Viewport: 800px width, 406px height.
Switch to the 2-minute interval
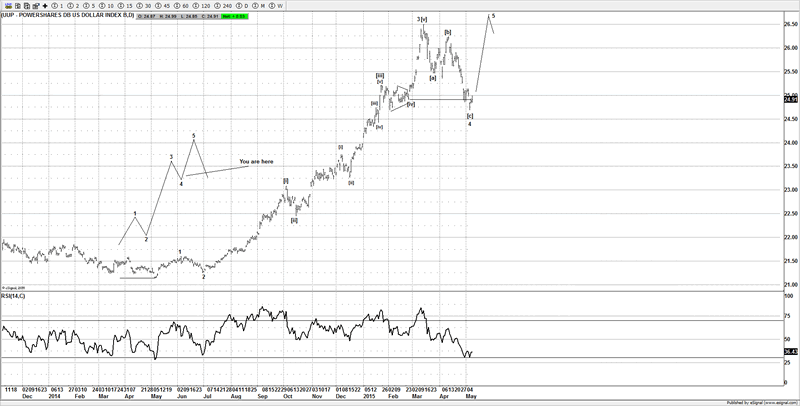pos(73,6)
